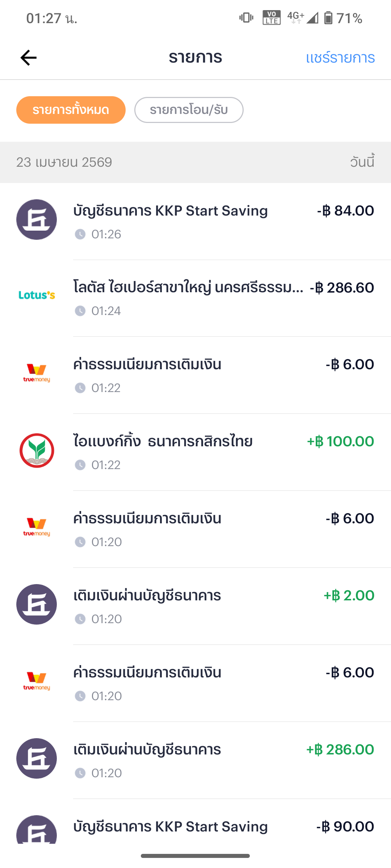This screenshot has width=391, height=868.
Task: Tap the 23 เมษายน 2569 date header
Action: tap(64, 162)
